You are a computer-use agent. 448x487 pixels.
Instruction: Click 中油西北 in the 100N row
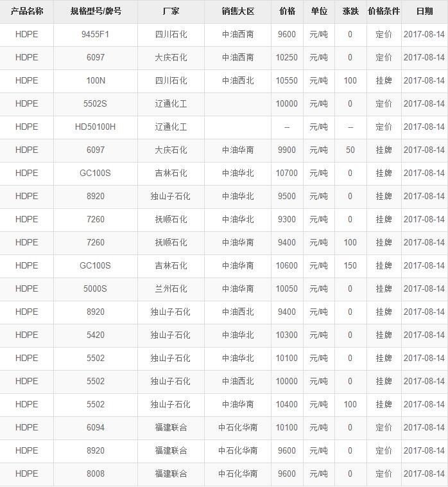tap(238, 81)
